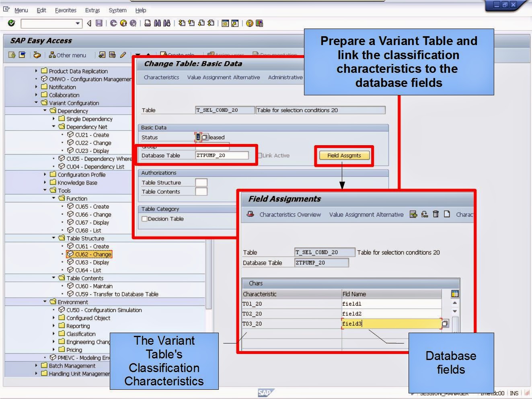Click the Chars table scroll-up arrow
The height and width of the screenshot is (399, 532).
coord(455,303)
